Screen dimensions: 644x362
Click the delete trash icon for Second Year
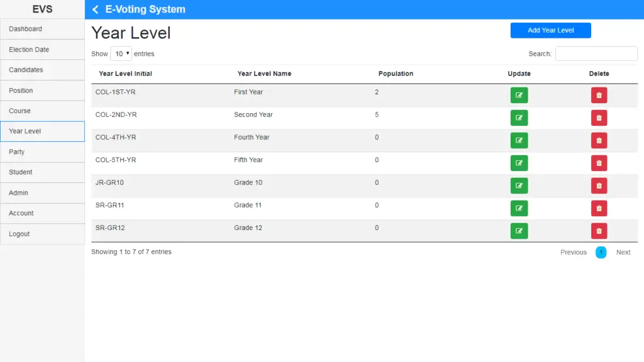click(599, 118)
